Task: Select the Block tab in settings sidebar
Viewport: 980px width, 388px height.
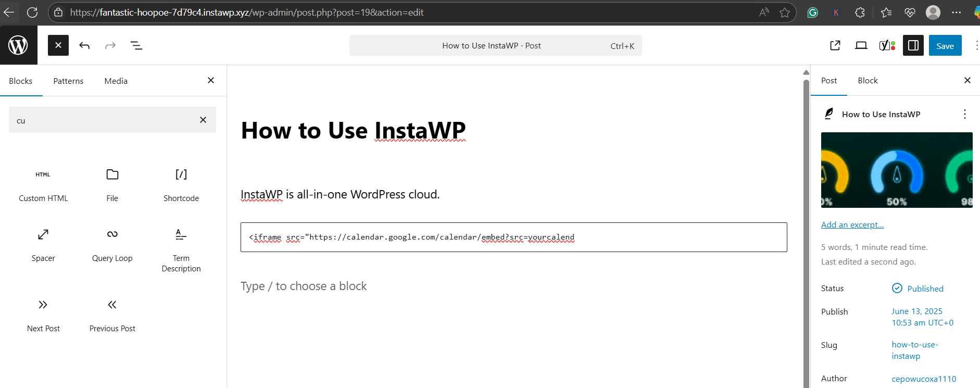Action: tap(868, 80)
